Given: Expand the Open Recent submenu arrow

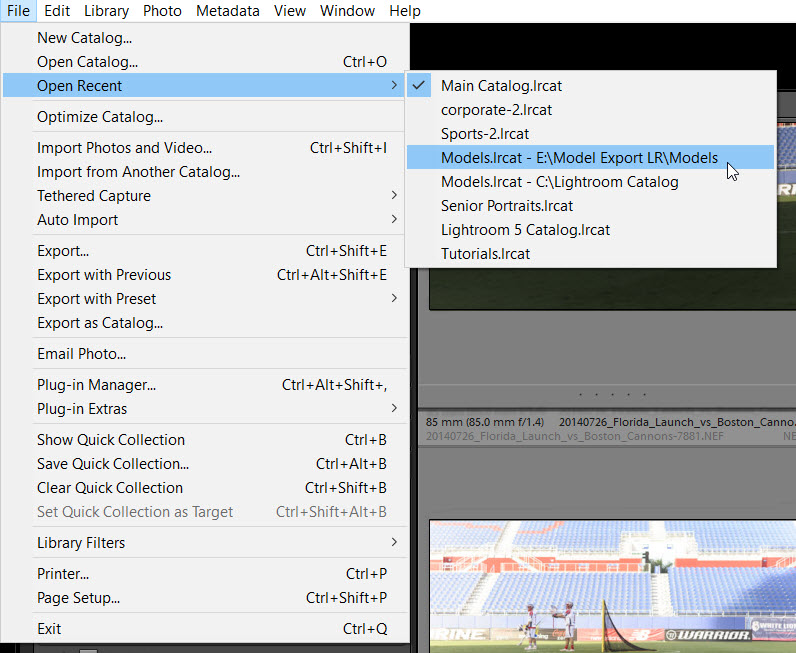Looking at the screenshot, I should click(x=394, y=86).
